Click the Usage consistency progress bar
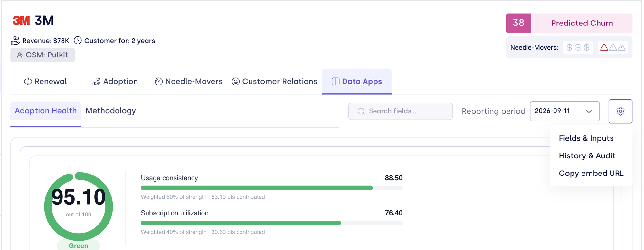 (271, 188)
